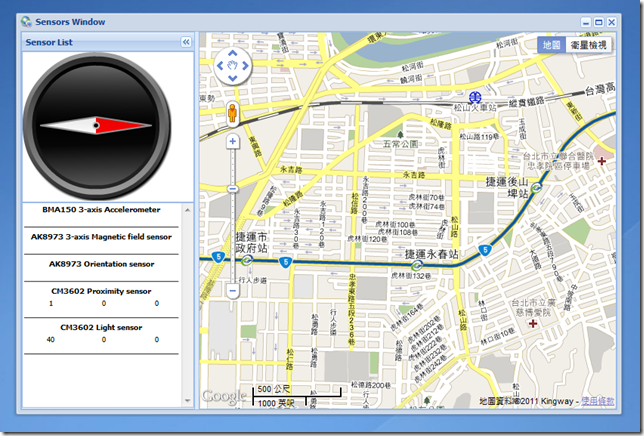The height and width of the screenshot is (436, 644).
Task: Pan the map down with the arrow
Action: coord(232,78)
